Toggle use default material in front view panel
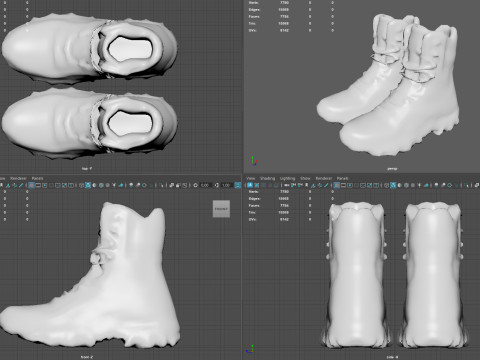The image size is (480, 360). pos(94,185)
